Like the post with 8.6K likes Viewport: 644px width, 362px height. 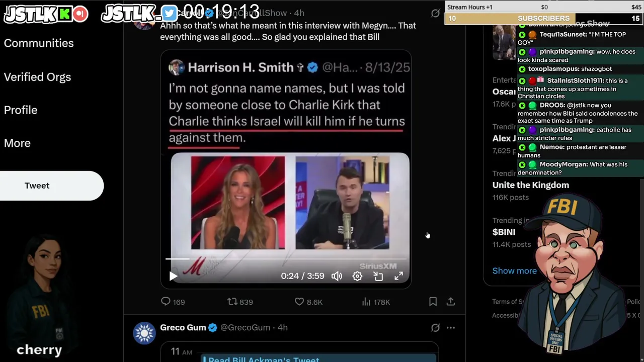click(308, 302)
